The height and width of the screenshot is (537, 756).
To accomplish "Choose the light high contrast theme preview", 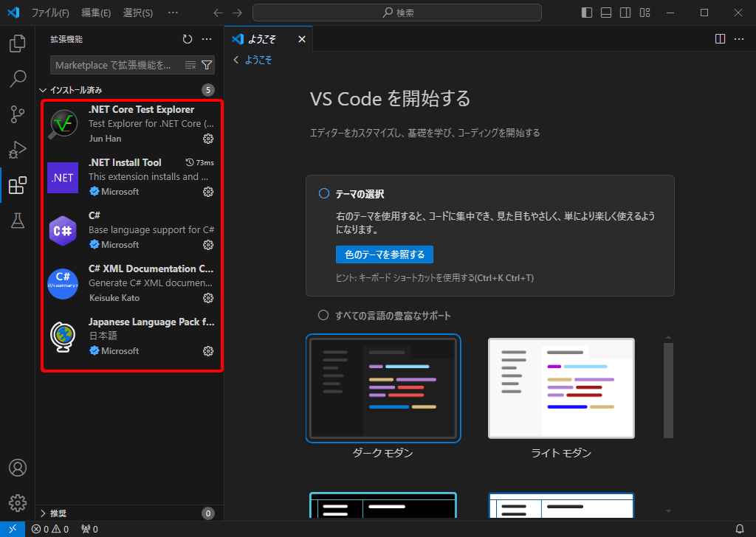I will (x=561, y=505).
